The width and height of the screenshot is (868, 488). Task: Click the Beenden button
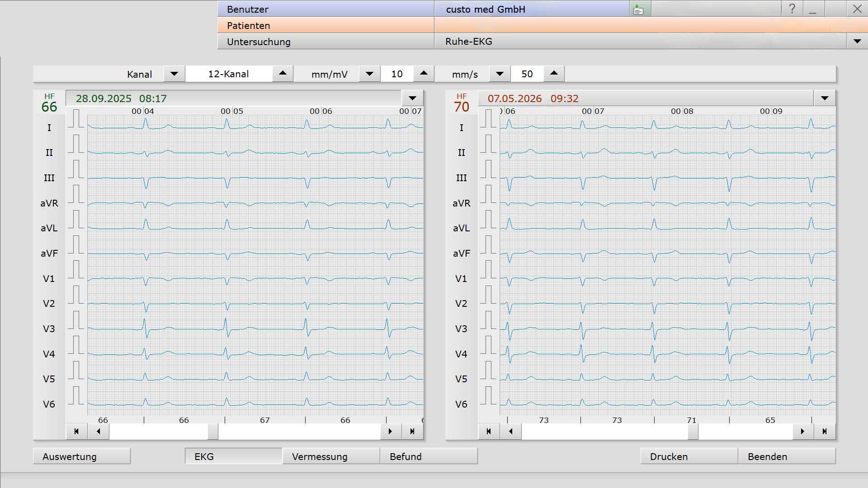(787, 456)
